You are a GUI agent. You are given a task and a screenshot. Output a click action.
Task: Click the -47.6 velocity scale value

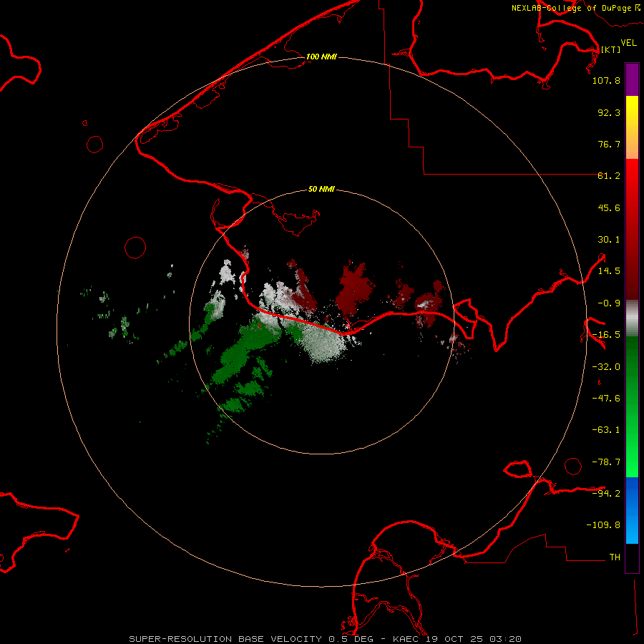click(x=606, y=399)
